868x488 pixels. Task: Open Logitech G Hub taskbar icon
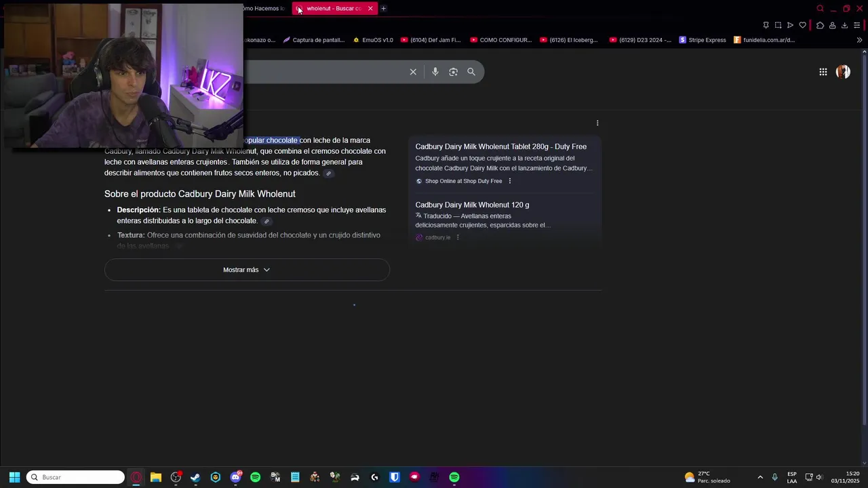(x=374, y=477)
